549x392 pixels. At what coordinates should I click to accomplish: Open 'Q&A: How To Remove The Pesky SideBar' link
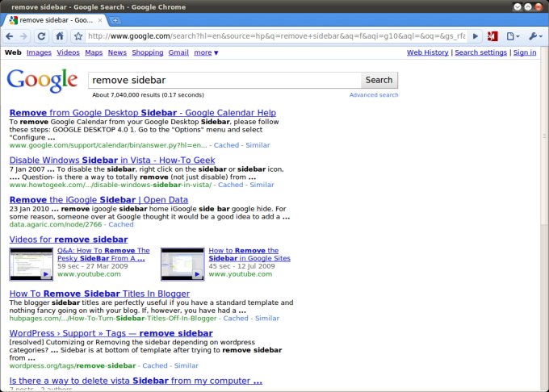tap(103, 254)
